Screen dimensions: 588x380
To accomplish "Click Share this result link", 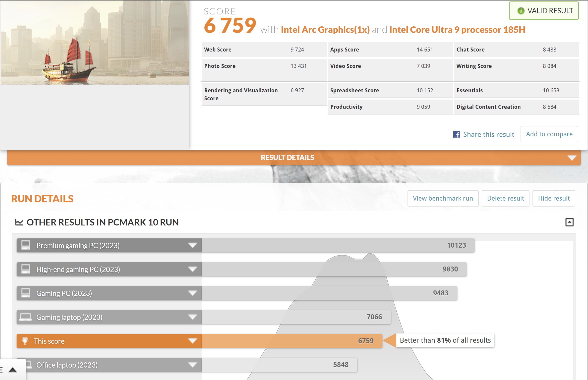I will [x=488, y=135].
